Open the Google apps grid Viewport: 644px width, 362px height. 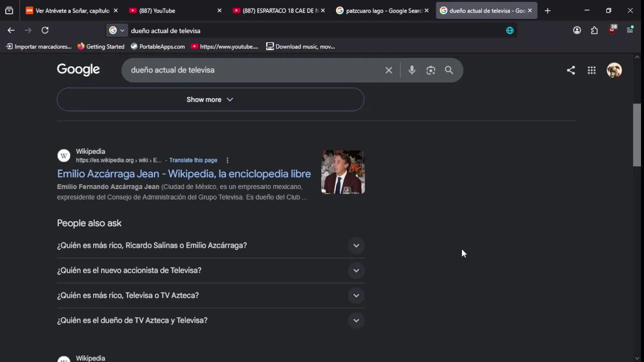592,70
